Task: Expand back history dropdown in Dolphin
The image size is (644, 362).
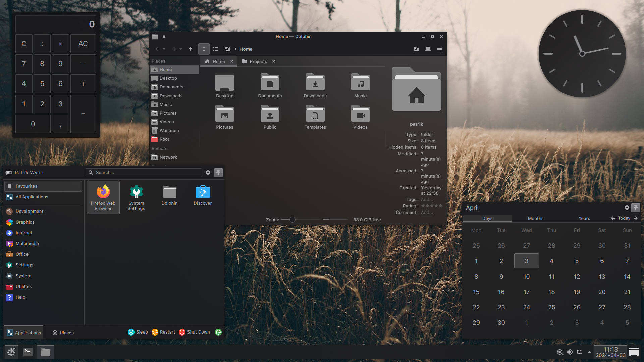Action: click(164, 49)
